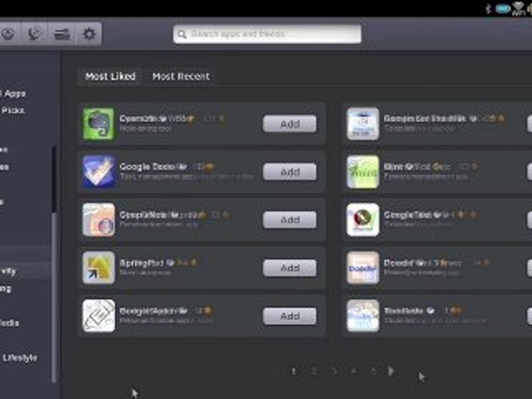Screen dimensions: 532x399
Task: Open the white sketch notepad app icon
Action: coord(99,315)
